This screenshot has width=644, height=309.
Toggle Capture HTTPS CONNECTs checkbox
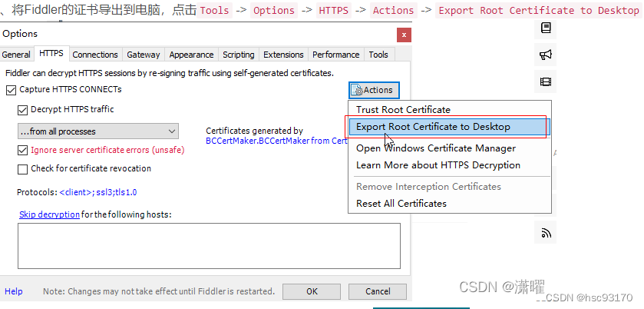coord(11,90)
